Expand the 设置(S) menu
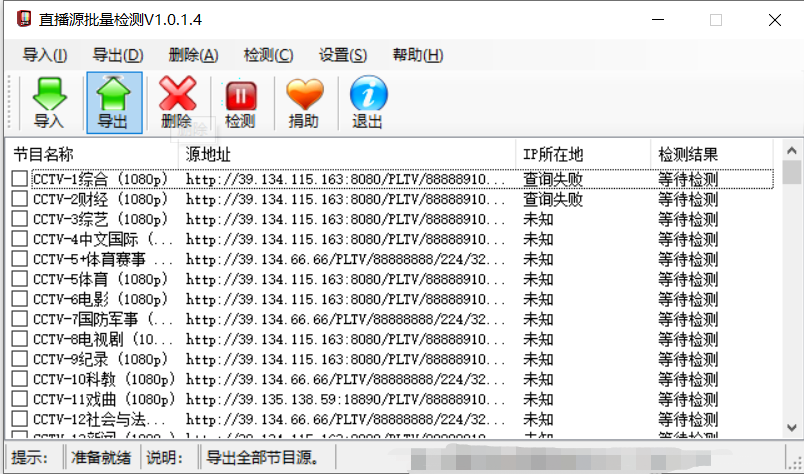The height and width of the screenshot is (474, 804). (342, 55)
